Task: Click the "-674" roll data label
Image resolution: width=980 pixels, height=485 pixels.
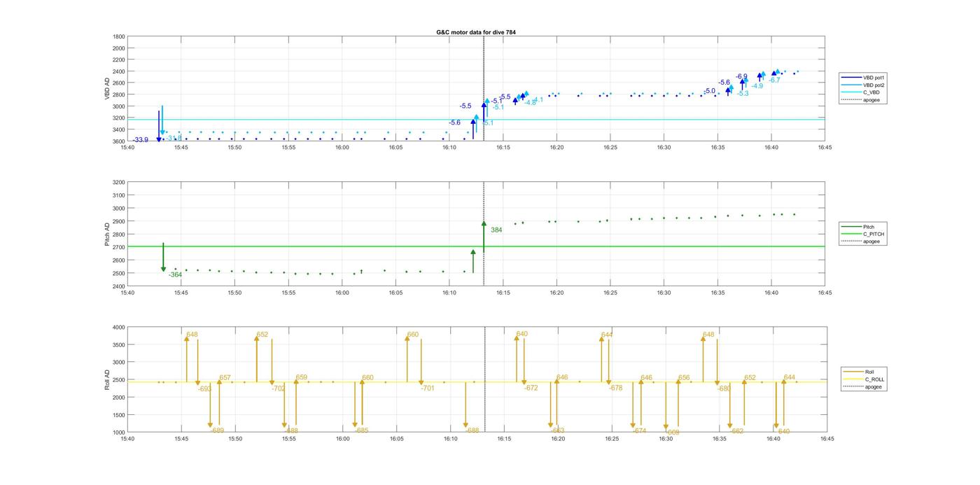Action: (639, 430)
